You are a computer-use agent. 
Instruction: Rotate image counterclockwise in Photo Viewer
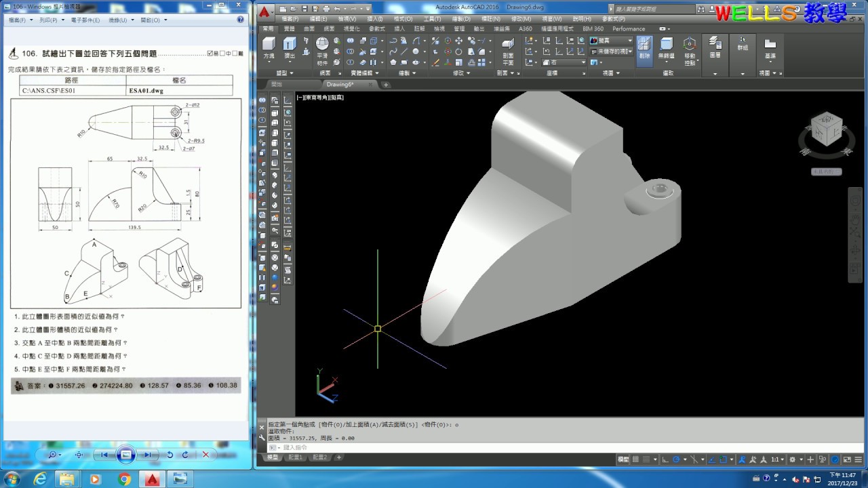[170, 455]
